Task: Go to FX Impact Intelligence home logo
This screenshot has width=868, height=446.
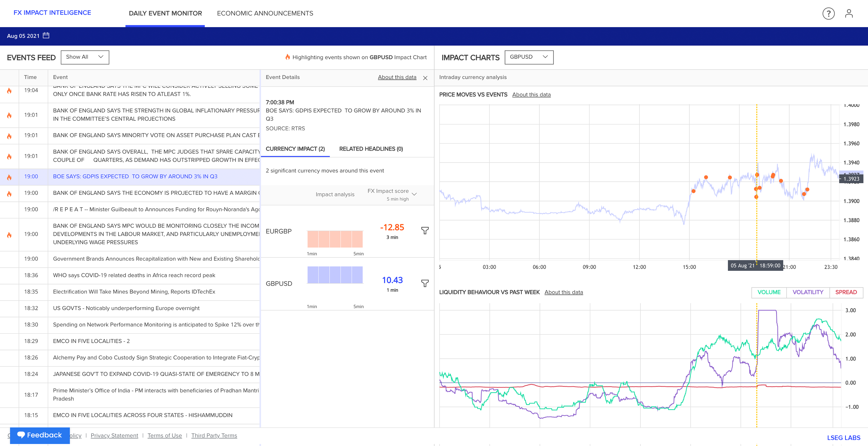Action: 52,13
